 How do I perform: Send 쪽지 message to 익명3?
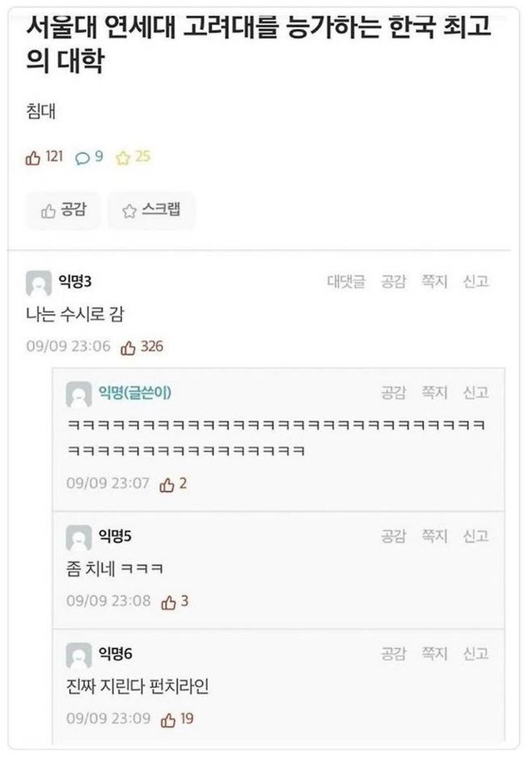tap(435, 282)
